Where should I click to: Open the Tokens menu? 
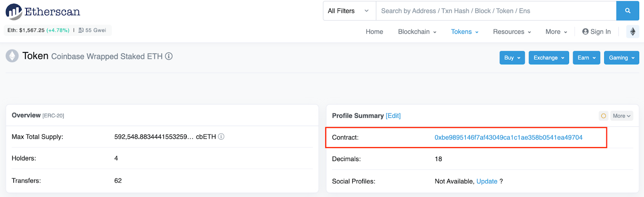tap(464, 32)
